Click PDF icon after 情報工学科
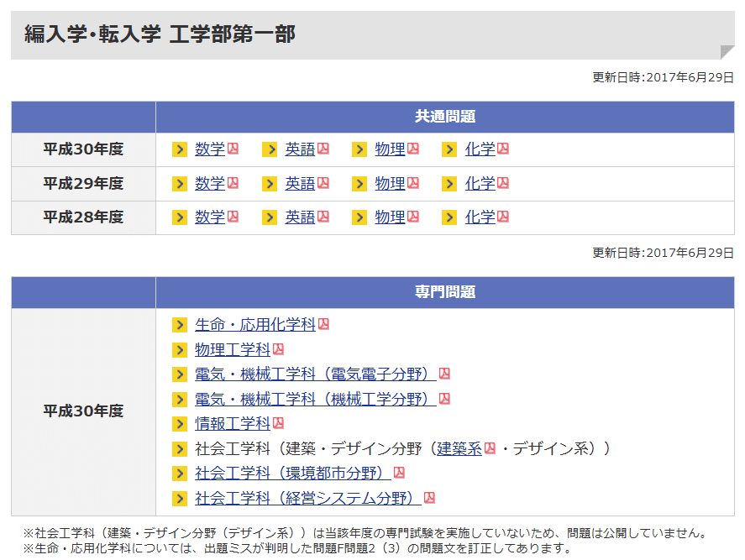745x560 pixels. [x=278, y=423]
